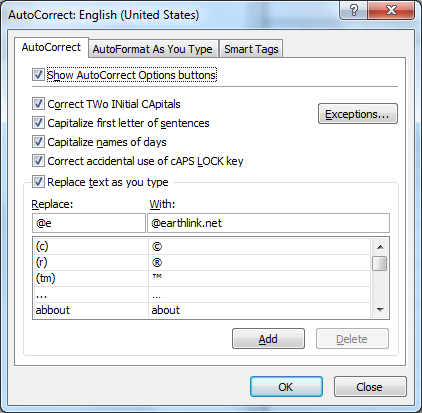422x413 pixels.
Task: Toggle Replace text as you type
Action: click(38, 182)
